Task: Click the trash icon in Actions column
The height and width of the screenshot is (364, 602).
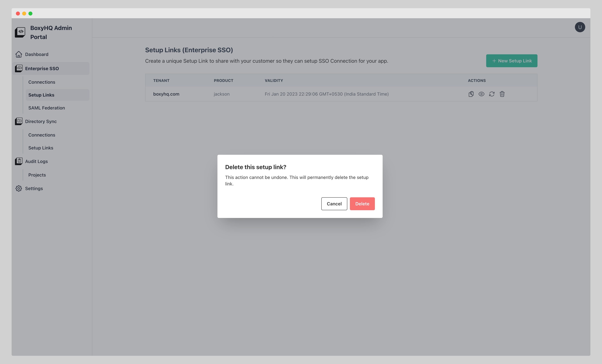Action: (x=502, y=94)
